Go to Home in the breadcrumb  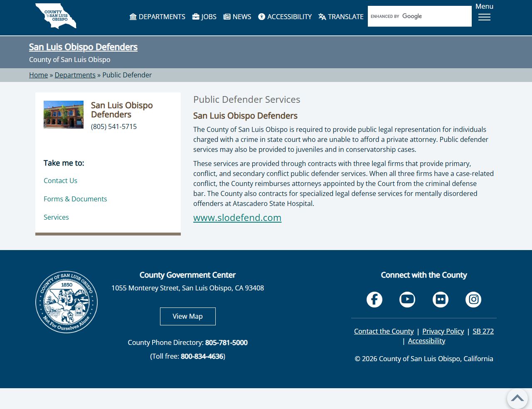click(38, 75)
